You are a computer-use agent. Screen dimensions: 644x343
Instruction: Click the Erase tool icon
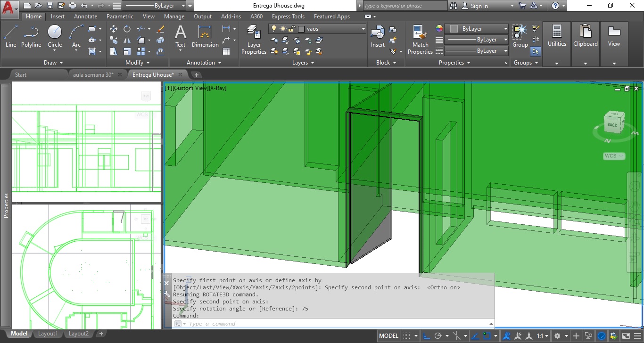click(x=160, y=29)
